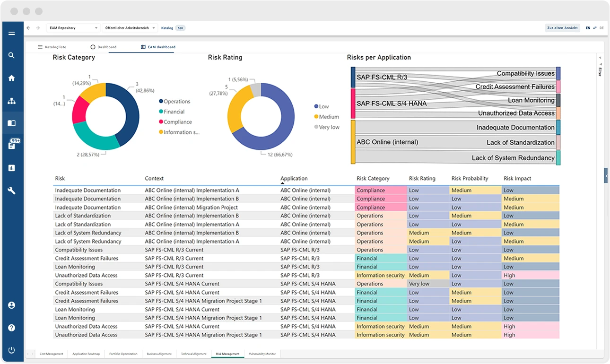
Task: Switch language to DE
Action: 601,28
